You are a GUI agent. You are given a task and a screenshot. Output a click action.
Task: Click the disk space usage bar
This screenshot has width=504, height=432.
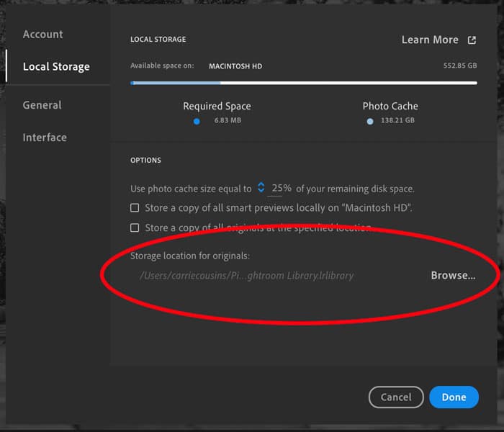[x=303, y=83]
